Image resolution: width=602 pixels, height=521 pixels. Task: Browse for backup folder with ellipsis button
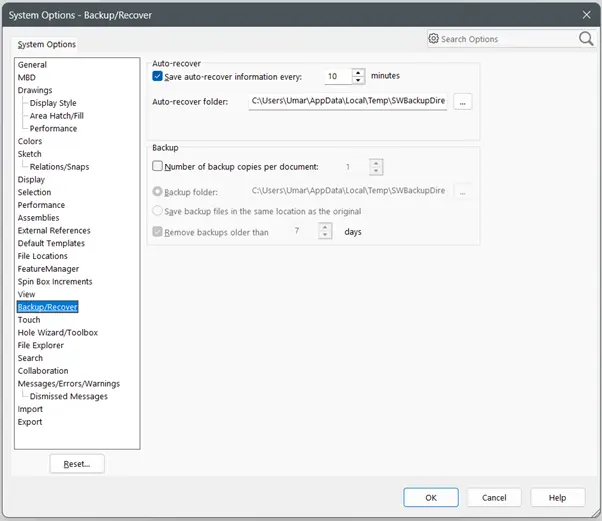(x=462, y=191)
